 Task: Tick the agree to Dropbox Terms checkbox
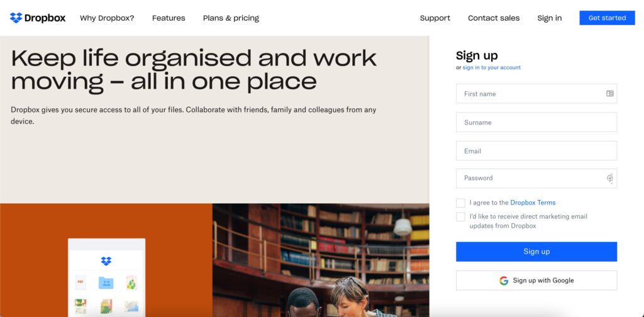[x=460, y=203]
